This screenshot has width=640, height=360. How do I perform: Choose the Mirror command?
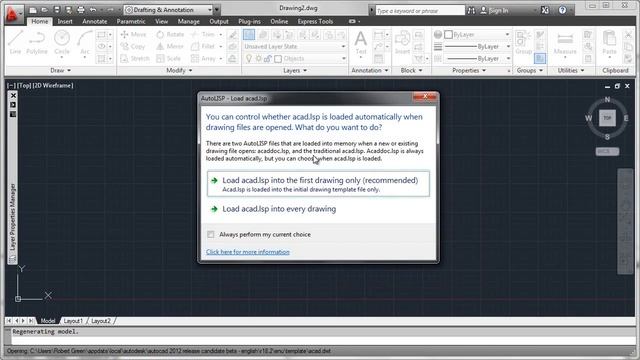[x=170, y=47]
